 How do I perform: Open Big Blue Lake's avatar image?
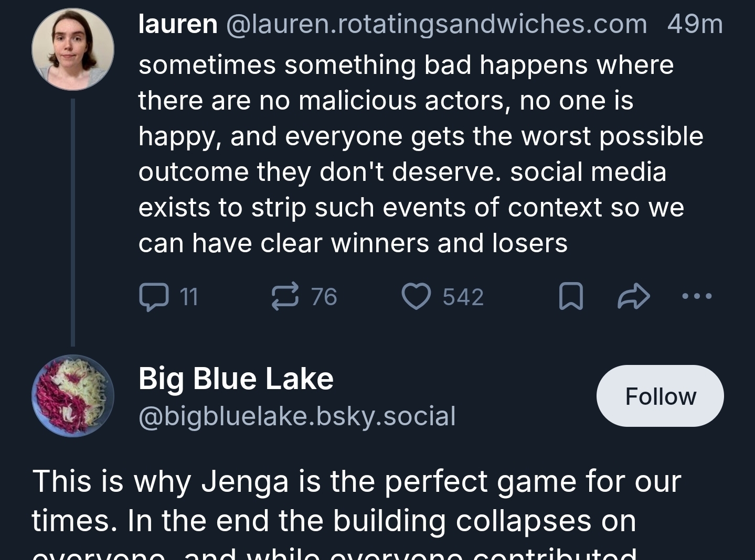[73, 396]
